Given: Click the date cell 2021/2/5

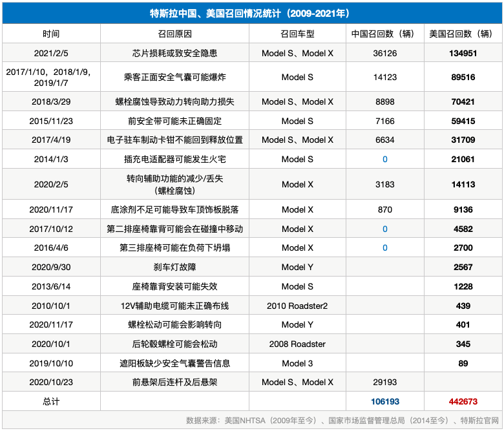Looking at the screenshot, I should (x=51, y=53).
